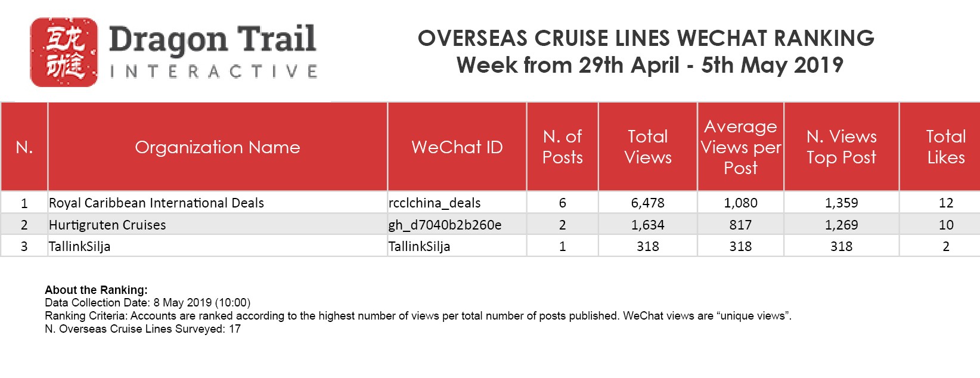Select the Organization Name column header

tap(217, 147)
